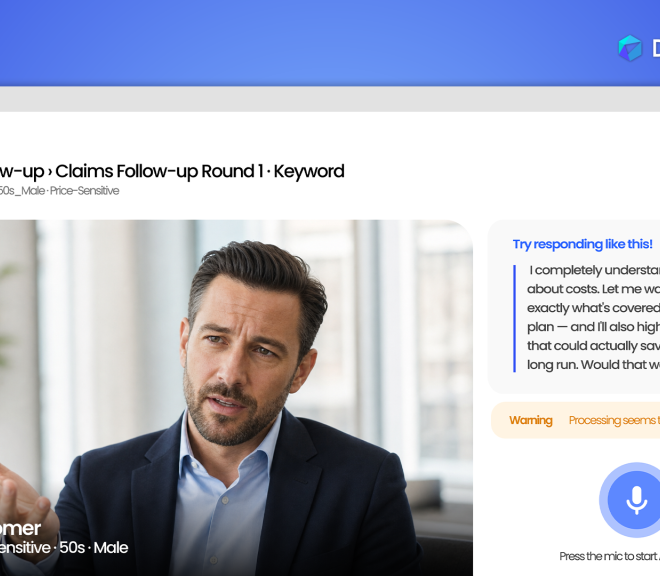
Task: Click the 'Price-Sensitive' subtitle under the title
Action: (x=85, y=191)
